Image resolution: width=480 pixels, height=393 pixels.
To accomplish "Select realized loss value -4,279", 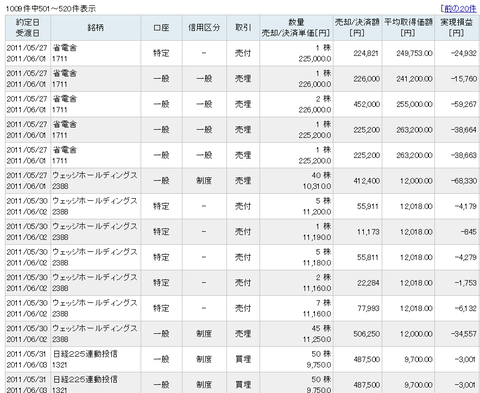I will click(x=465, y=257).
